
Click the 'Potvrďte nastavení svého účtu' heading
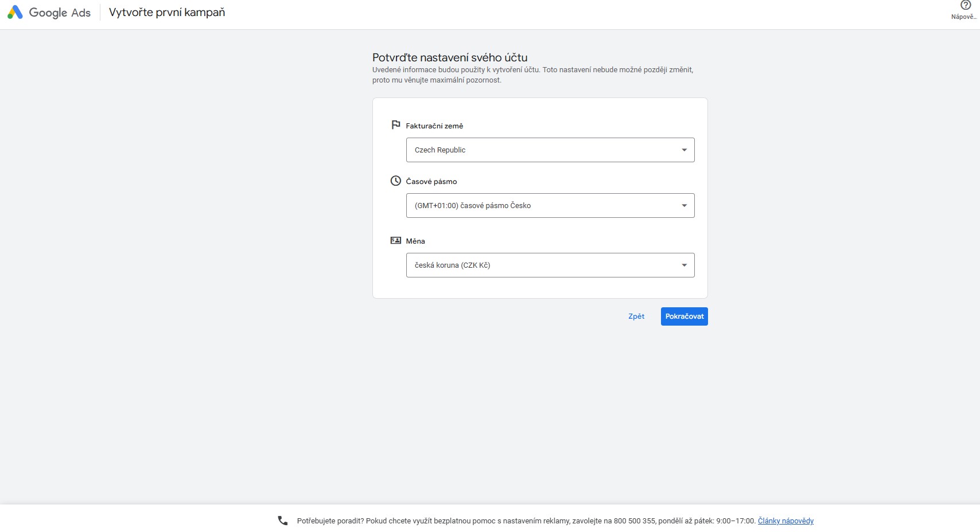click(x=450, y=57)
